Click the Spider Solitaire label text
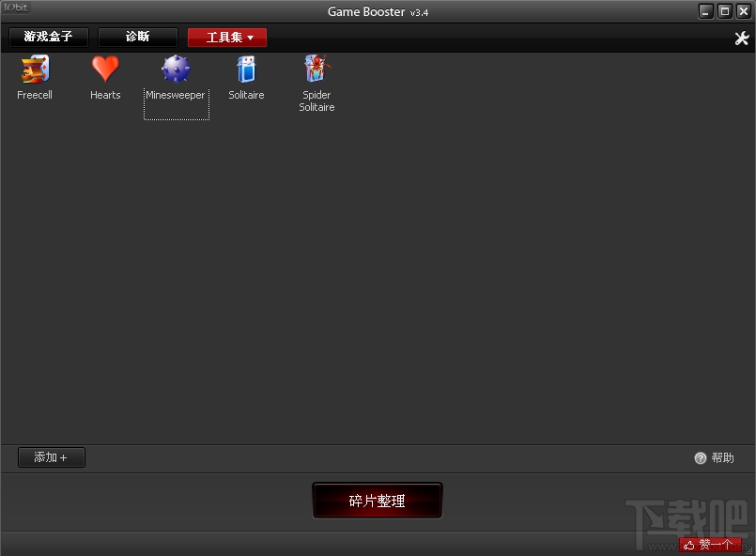The width and height of the screenshot is (756, 556). [x=316, y=101]
